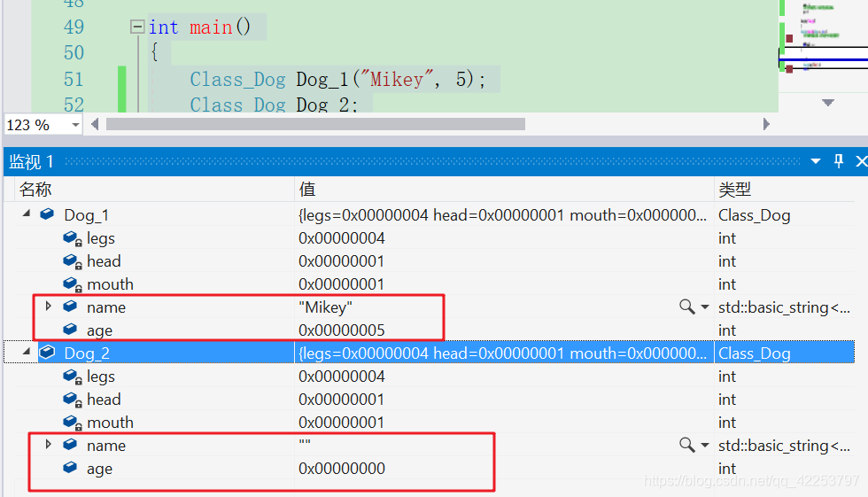
Task: Select Dog_1 row value starting with {legs=
Action: (503, 214)
